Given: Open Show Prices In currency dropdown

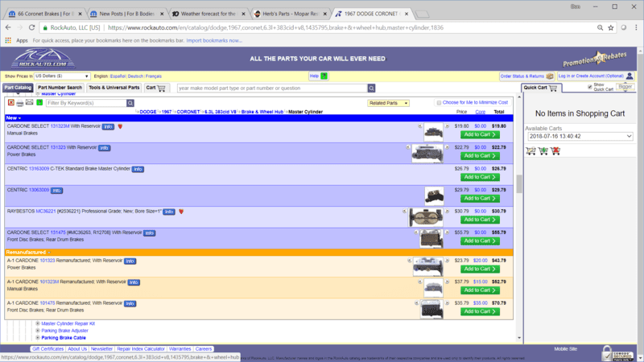Looking at the screenshot, I should [62, 76].
